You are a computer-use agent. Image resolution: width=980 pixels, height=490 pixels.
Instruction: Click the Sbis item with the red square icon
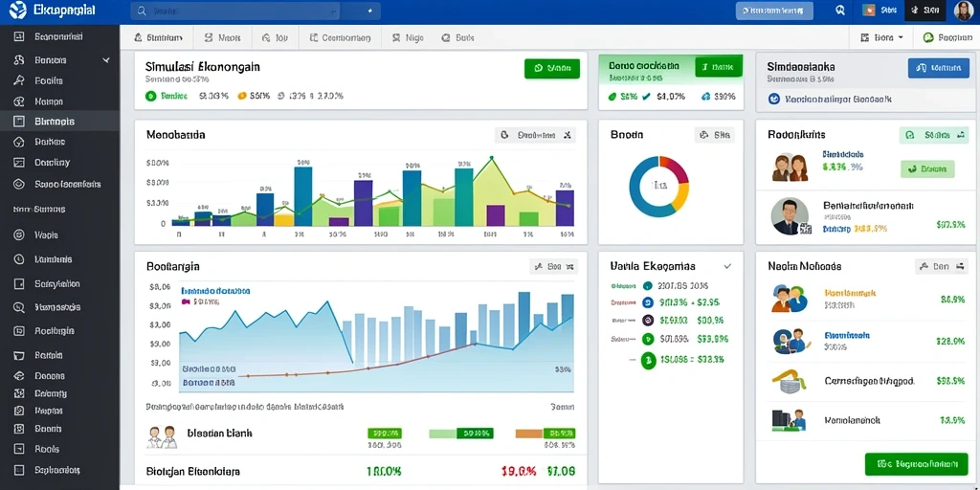(x=880, y=11)
